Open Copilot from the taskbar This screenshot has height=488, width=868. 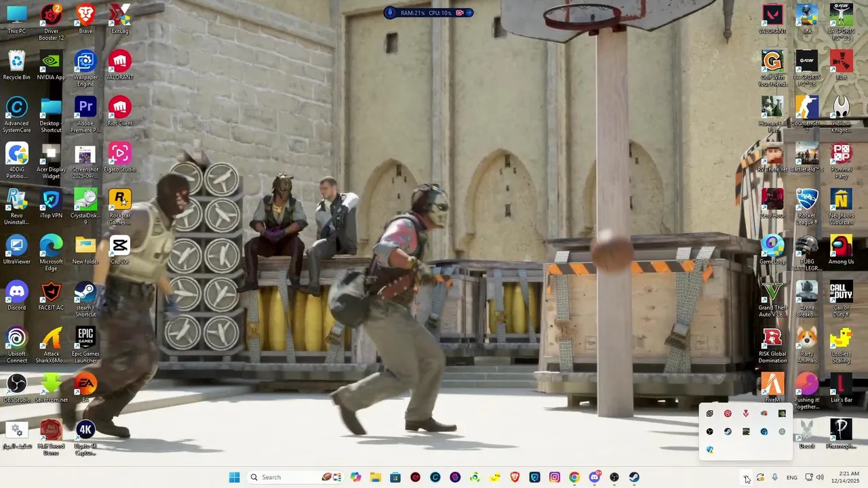coord(355,477)
